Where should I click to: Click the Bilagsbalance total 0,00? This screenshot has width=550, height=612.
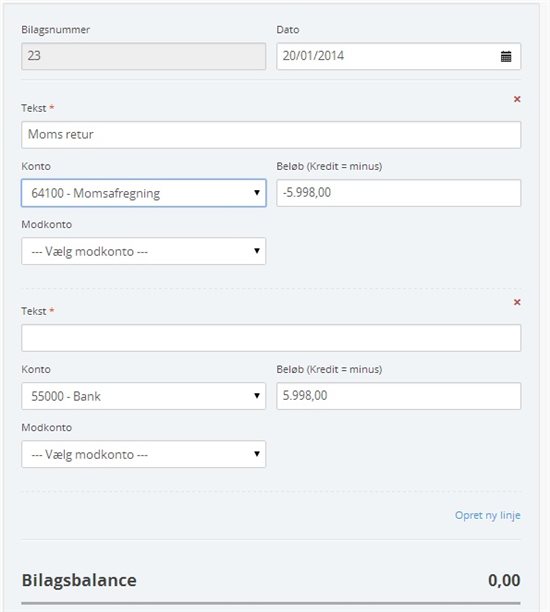point(504,580)
